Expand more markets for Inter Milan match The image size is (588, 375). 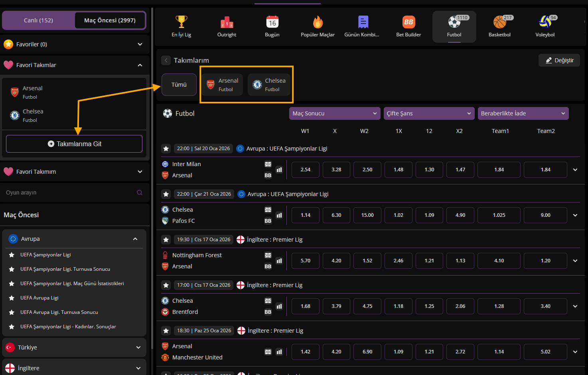pos(575,170)
